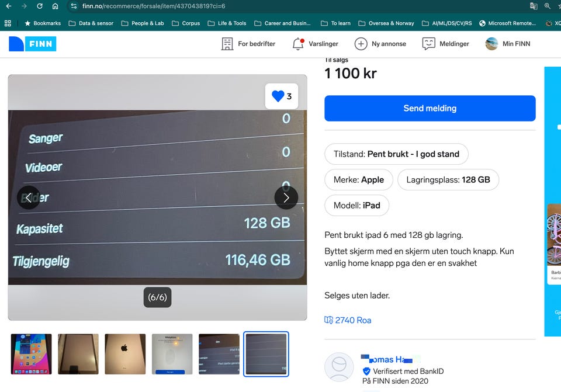561x392 pixels.
Task: Click the FINN logo to go home
Action: 33,44
